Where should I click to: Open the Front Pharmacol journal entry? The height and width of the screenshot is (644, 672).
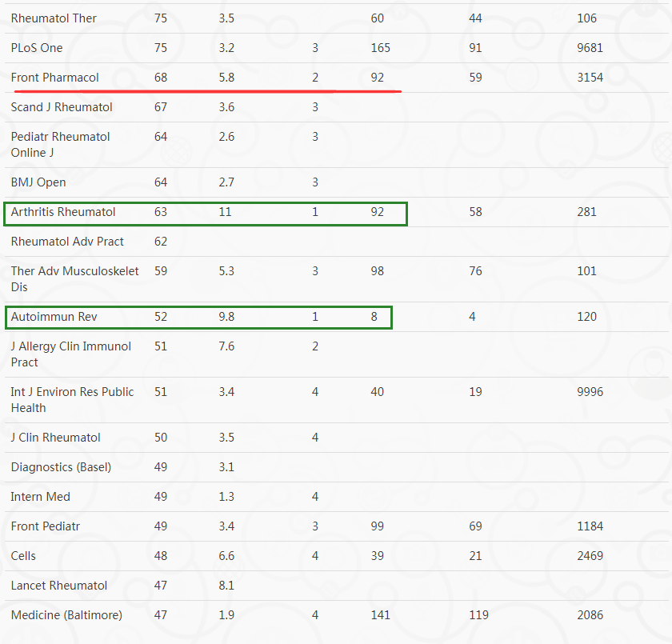pyautogui.click(x=55, y=78)
